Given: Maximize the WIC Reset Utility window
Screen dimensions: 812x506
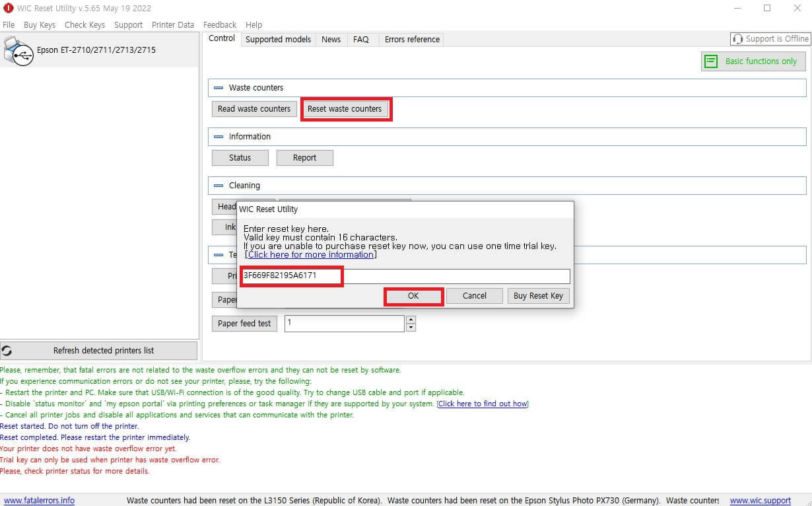Looking at the screenshot, I should [x=767, y=8].
